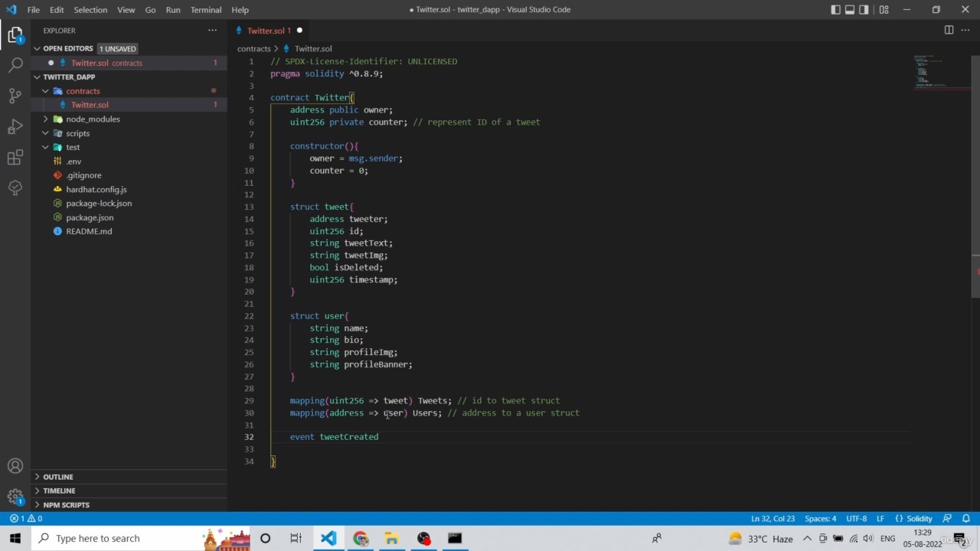Screen dimensions: 980x551
Task: Click the Accounts icon in activity bar
Action: [x=15, y=466]
